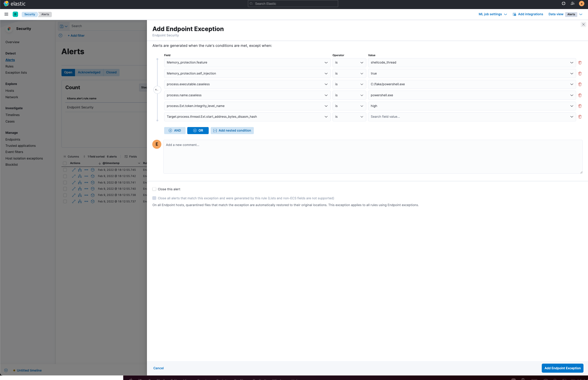588x380 pixels.
Task: Click the help menu icon in header
Action: [x=563, y=4]
